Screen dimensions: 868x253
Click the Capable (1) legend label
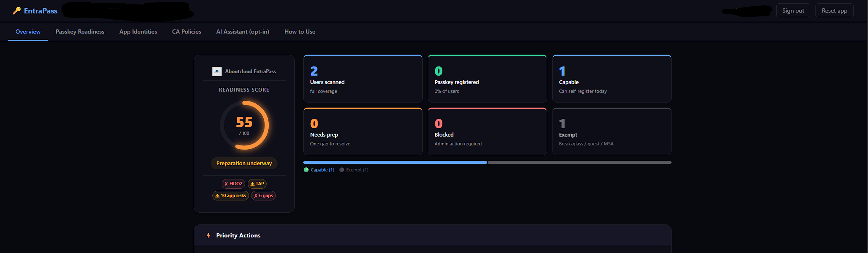(x=322, y=170)
